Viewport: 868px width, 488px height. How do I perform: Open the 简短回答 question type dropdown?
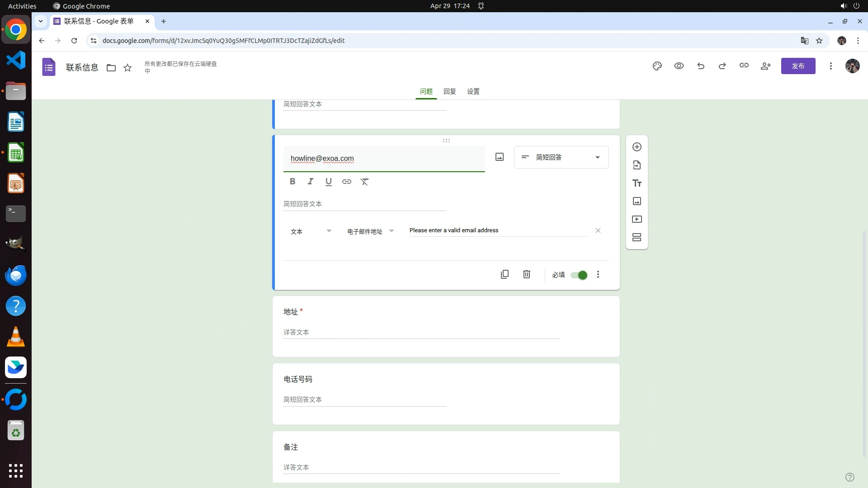tap(561, 157)
